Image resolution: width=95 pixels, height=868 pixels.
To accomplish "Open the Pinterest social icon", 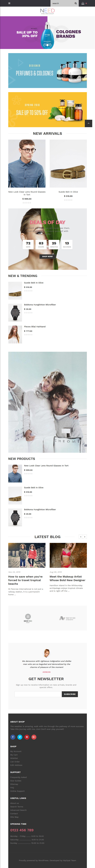I will click(x=27, y=737).
